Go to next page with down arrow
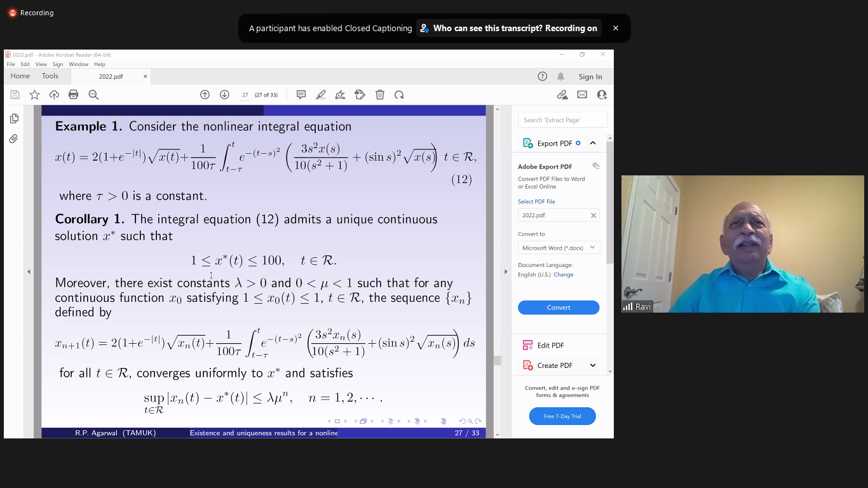Viewport: 868px width, 488px height. click(224, 95)
